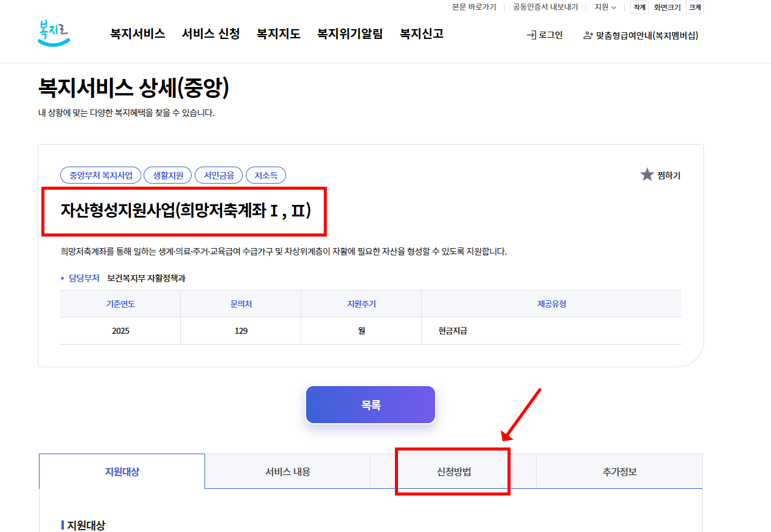Screen dimensions: 771x532
Task: Toggle the 찜하기 star to favorite this service
Action: click(646, 174)
